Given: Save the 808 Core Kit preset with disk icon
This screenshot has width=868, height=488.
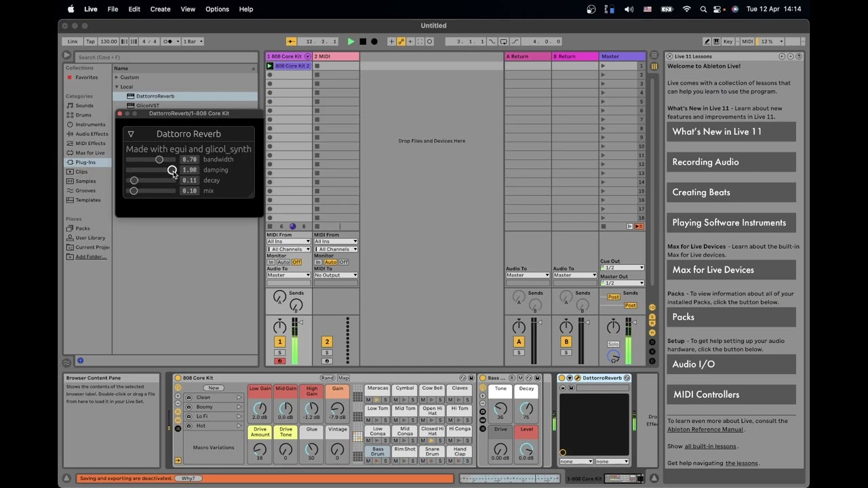Looking at the screenshot, I should pyautogui.click(x=471, y=378).
